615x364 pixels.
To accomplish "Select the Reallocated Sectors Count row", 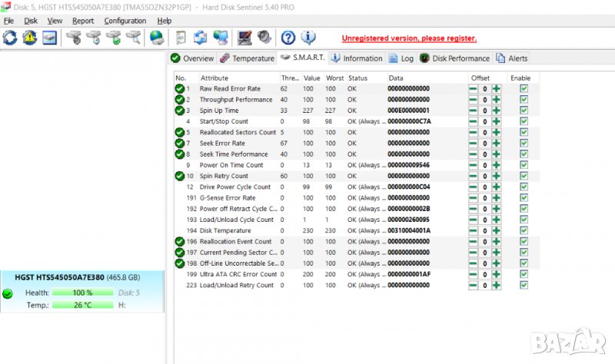I will [237, 132].
